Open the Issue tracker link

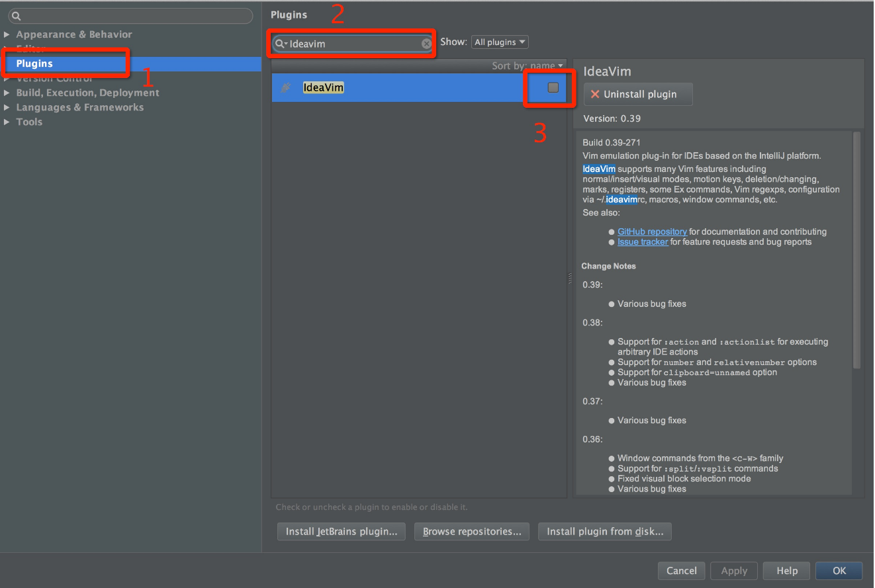pyautogui.click(x=643, y=242)
